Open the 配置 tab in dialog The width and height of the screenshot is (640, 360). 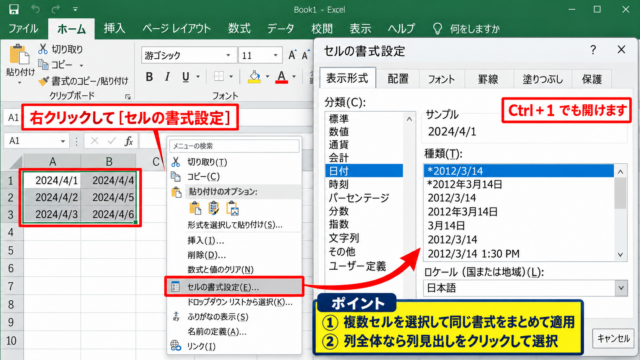tap(398, 79)
